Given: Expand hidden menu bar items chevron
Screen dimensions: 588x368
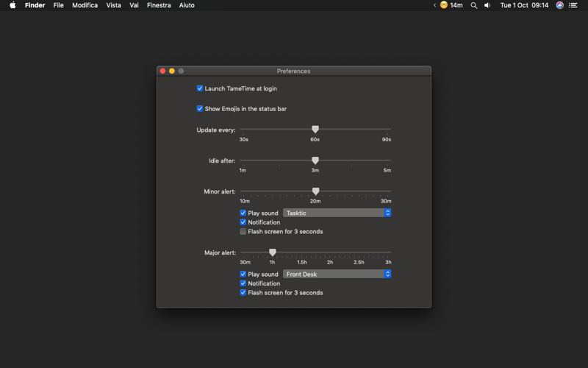Looking at the screenshot, I should click(x=434, y=5).
